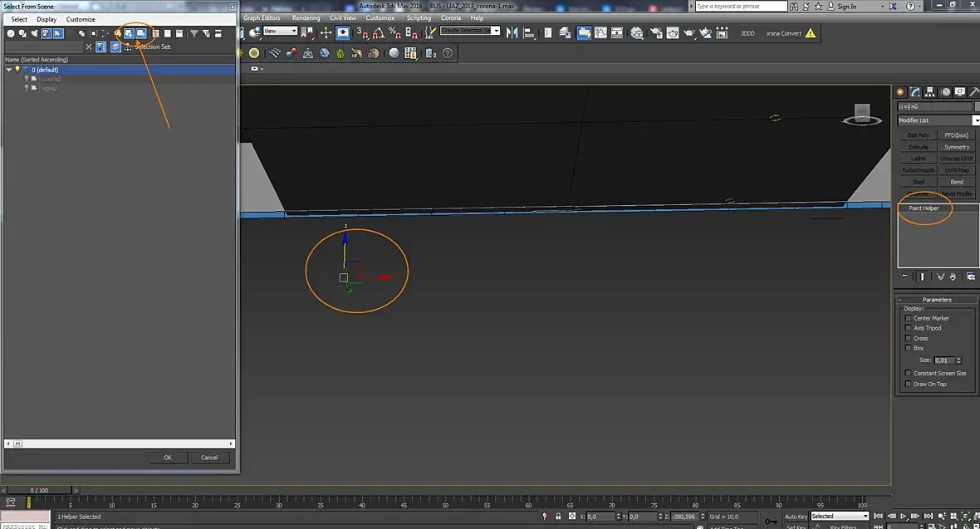Click the Select and Move tool
Image resolution: width=980 pixels, height=529 pixels.
(x=326, y=33)
